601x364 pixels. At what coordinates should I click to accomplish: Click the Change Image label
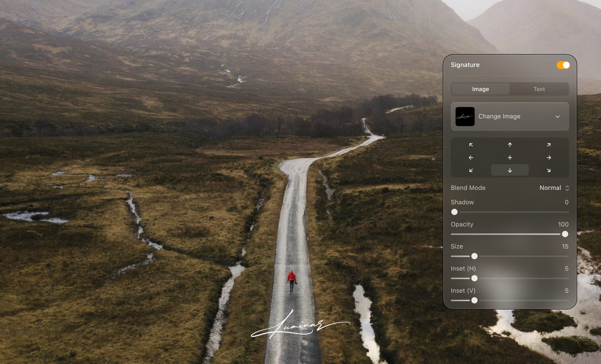pos(499,116)
